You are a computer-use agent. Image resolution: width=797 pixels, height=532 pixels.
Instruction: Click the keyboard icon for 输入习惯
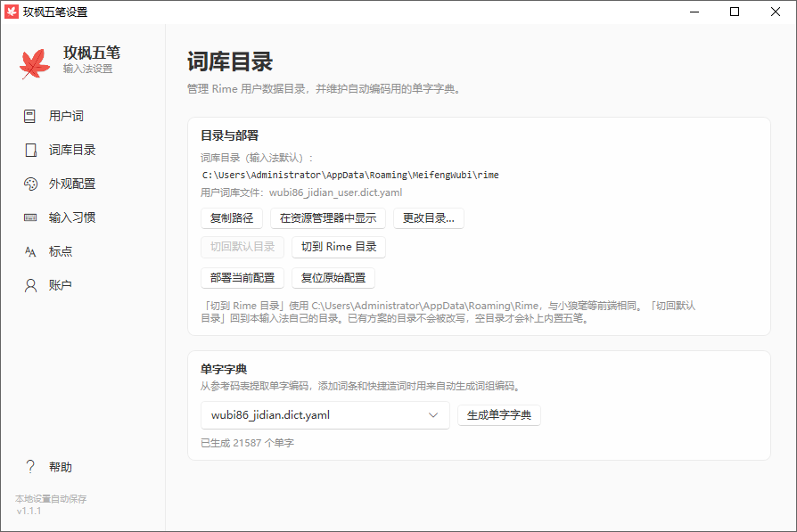30,217
